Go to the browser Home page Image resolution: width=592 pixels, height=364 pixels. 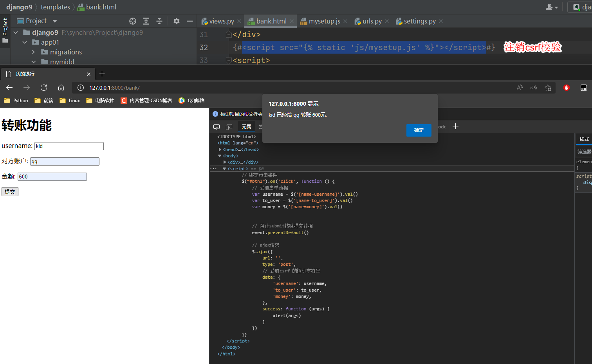coord(61,88)
